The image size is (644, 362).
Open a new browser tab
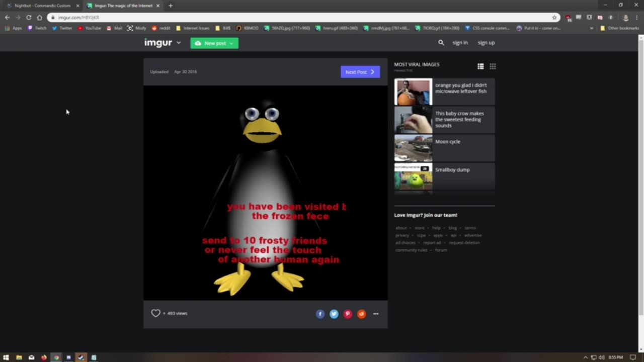[x=171, y=6]
